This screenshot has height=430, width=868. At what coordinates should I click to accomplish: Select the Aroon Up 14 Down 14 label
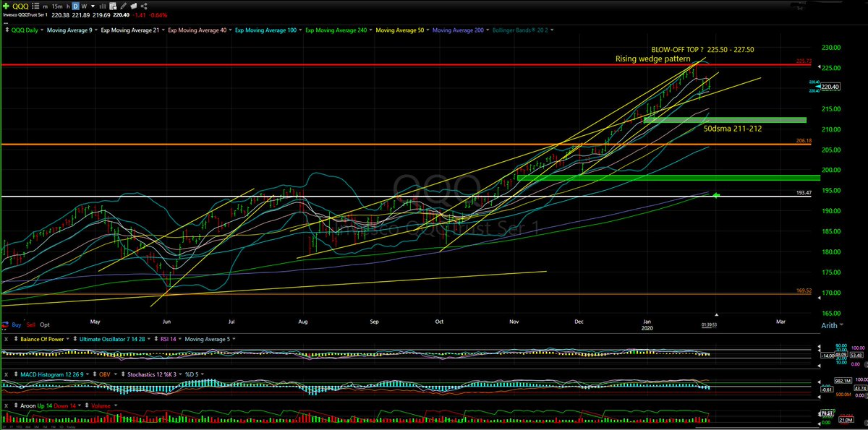48,405
